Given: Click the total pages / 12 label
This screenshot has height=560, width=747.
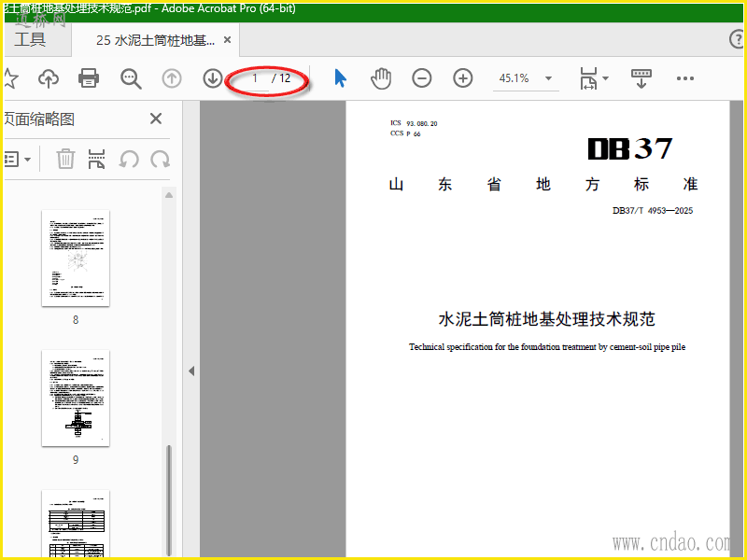Looking at the screenshot, I should pos(281,78).
